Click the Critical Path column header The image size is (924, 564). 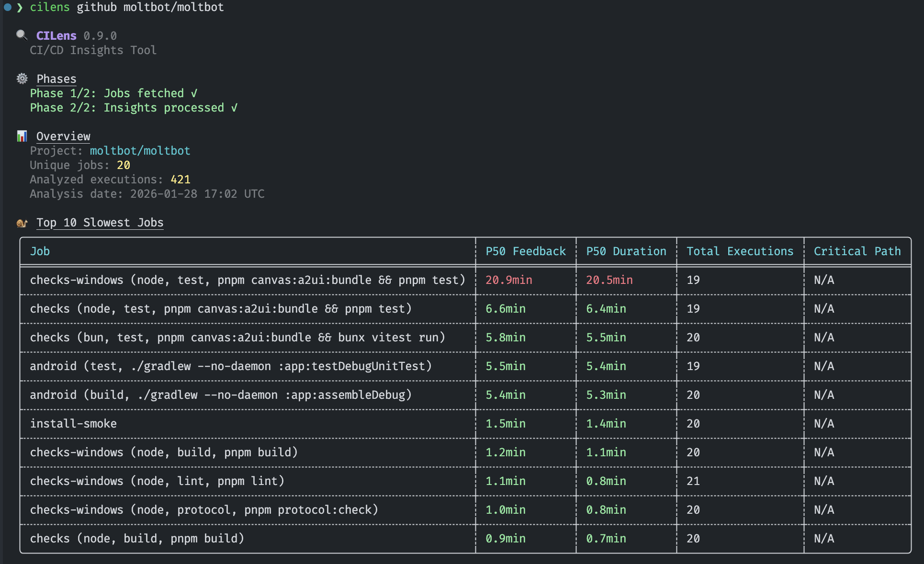point(857,251)
